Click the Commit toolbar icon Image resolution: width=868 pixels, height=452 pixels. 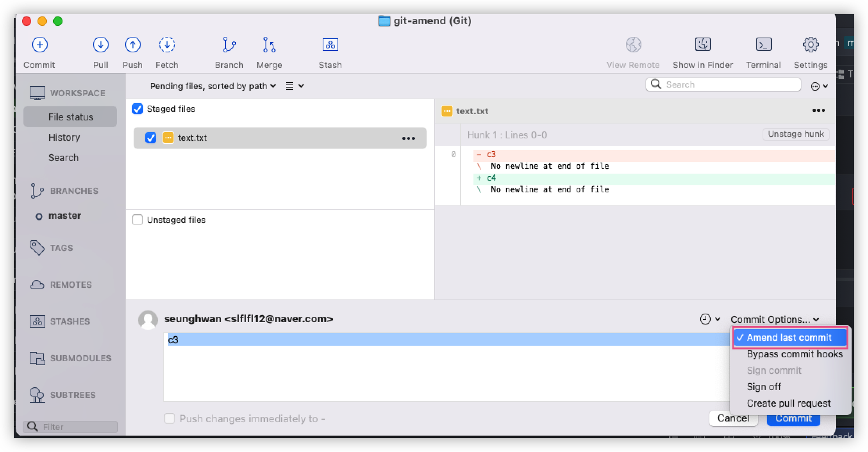[39, 45]
